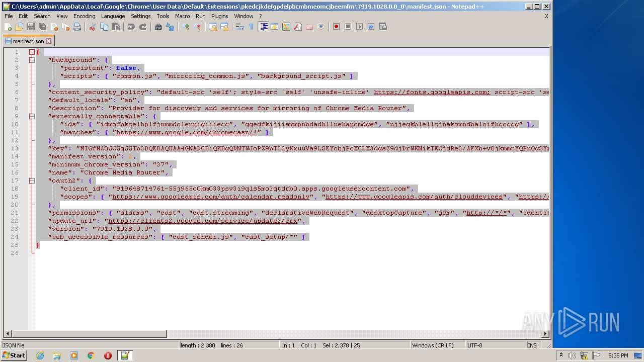Click the horizontal scrollbar left arrow
Viewport: 644px width, 362px height.
[8, 334]
